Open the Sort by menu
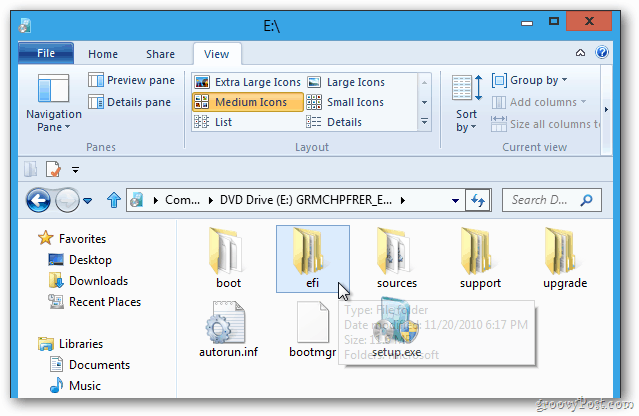This screenshot has height=416, width=639. (467, 103)
